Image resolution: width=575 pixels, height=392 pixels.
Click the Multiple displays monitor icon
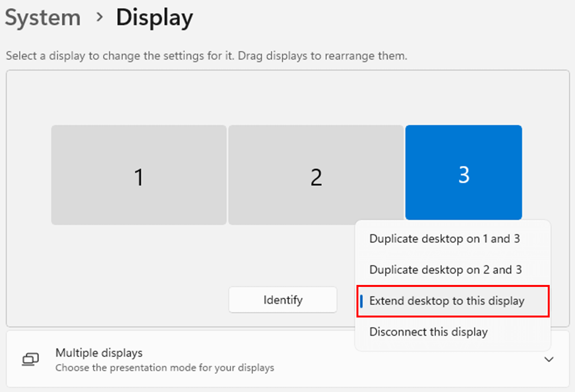pos(30,359)
